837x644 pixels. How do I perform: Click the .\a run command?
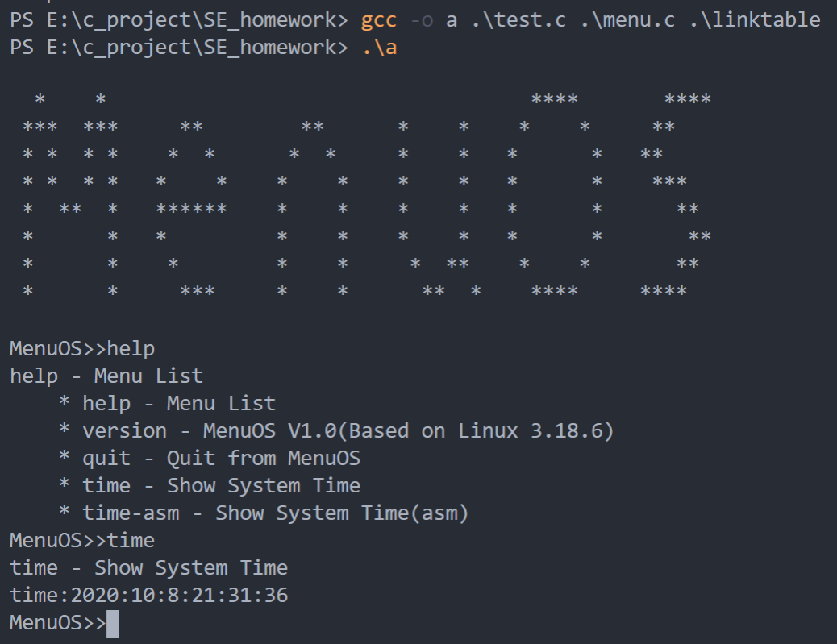tap(378, 48)
